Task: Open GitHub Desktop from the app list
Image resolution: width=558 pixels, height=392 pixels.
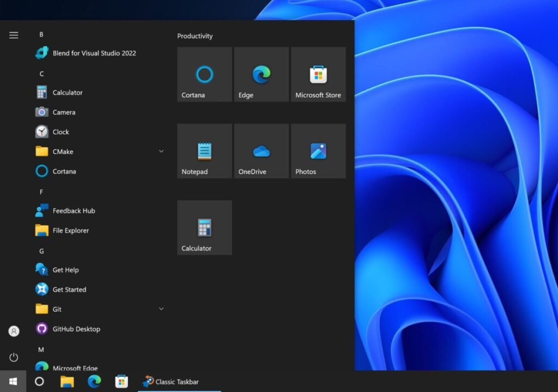Action: click(x=75, y=329)
